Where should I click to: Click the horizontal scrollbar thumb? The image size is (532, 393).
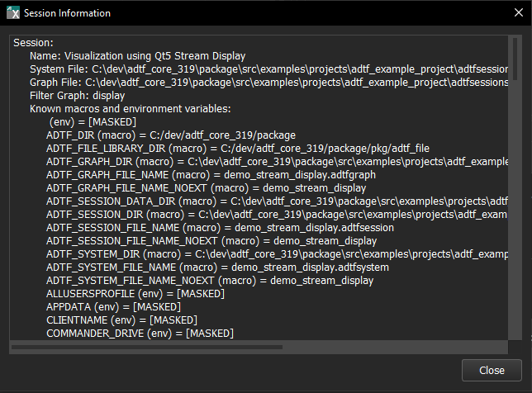147,348
